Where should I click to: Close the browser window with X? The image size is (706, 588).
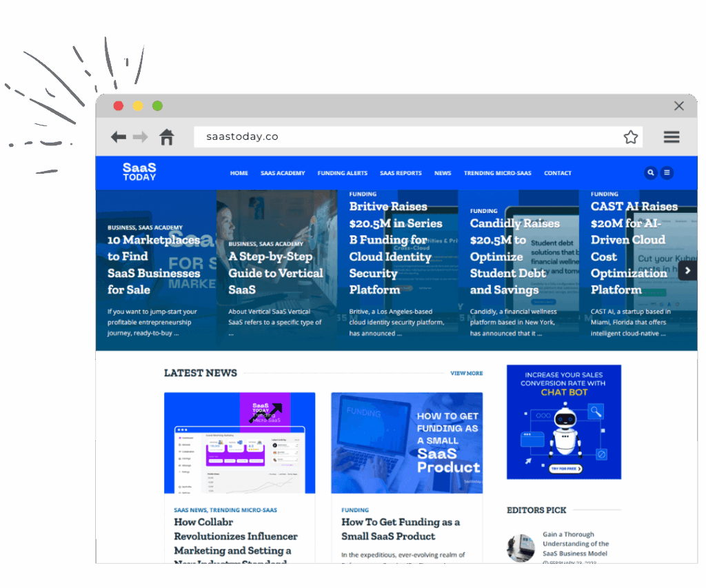click(679, 105)
